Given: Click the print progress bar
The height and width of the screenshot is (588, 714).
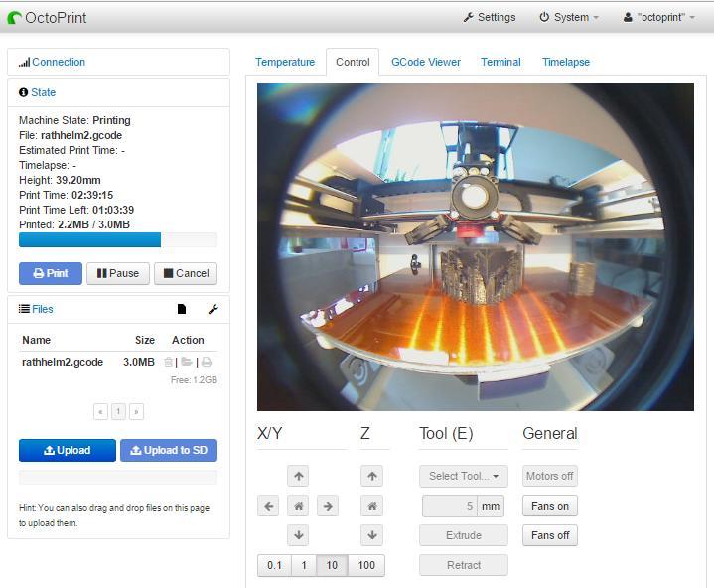Looking at the screenshot, I should 117,240.
